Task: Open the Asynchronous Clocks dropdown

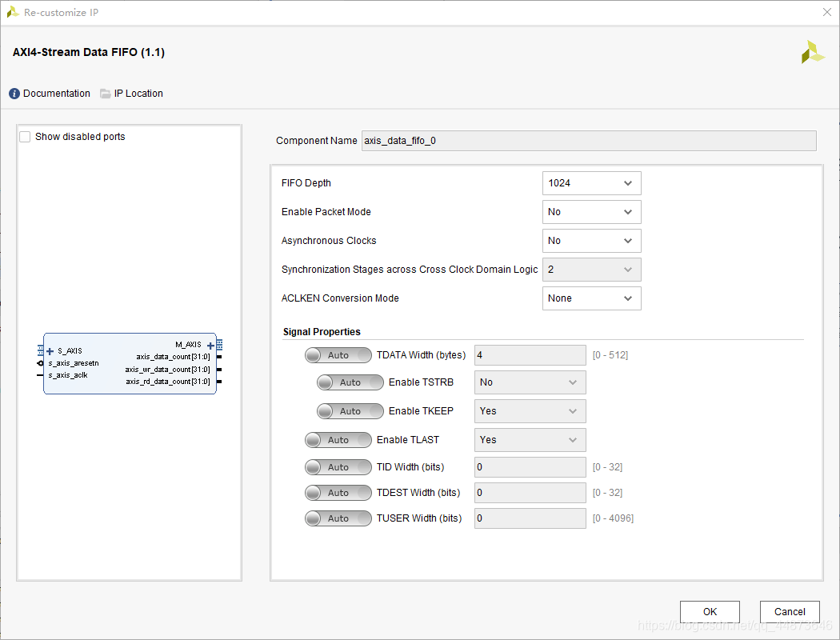Action: pos(591,241)
